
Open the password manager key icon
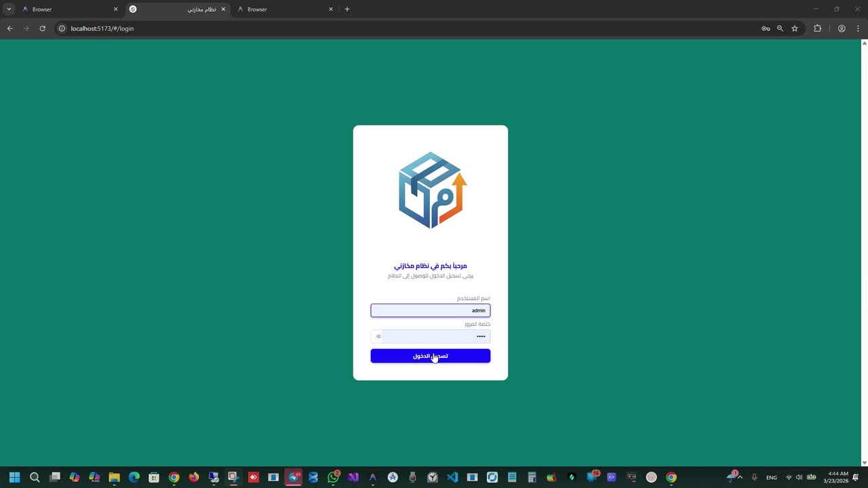pyautogui.click(x=766, y=28)
